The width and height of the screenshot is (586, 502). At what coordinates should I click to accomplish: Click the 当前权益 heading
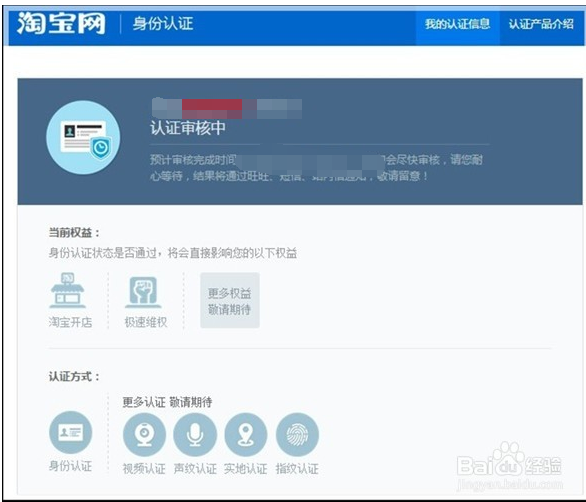[x=74, y=232]
